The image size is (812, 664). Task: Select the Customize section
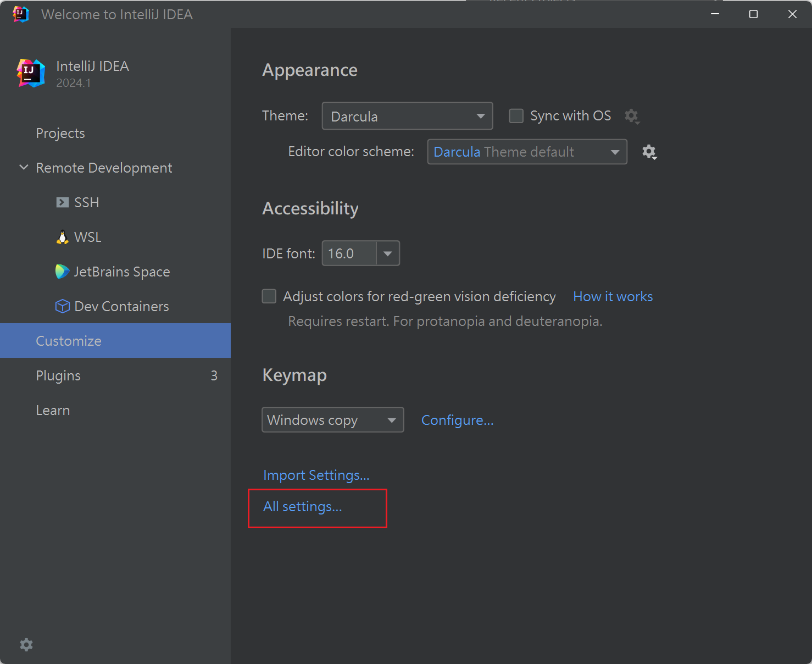click(x=115, y=341)
